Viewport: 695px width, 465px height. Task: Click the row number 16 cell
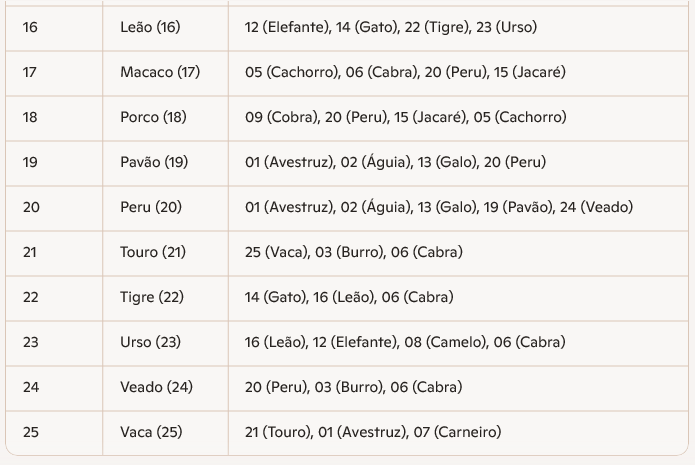(x=30, y=27)
